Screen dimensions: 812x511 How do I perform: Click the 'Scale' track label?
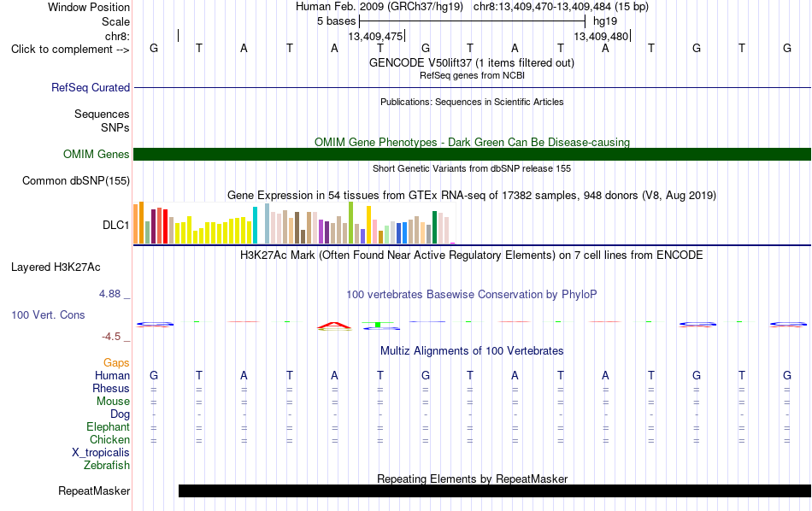pos(115,21)
